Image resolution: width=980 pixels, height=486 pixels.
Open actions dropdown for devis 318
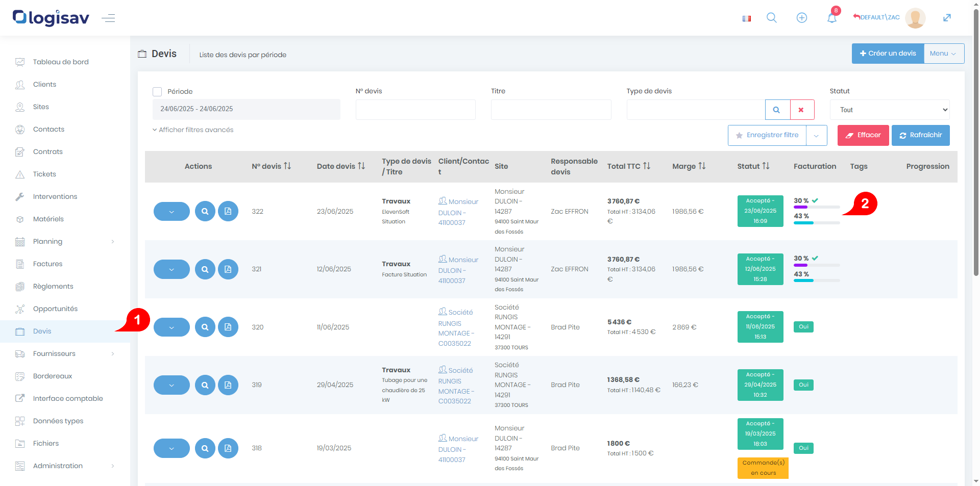(x=171, y=448)
